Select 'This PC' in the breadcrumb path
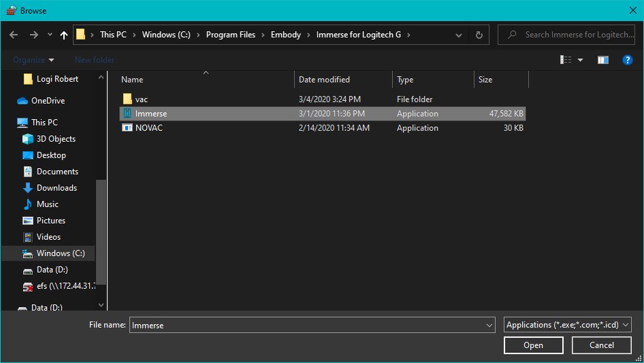Viewport: 644px width, 363px height. click(113, 35)
